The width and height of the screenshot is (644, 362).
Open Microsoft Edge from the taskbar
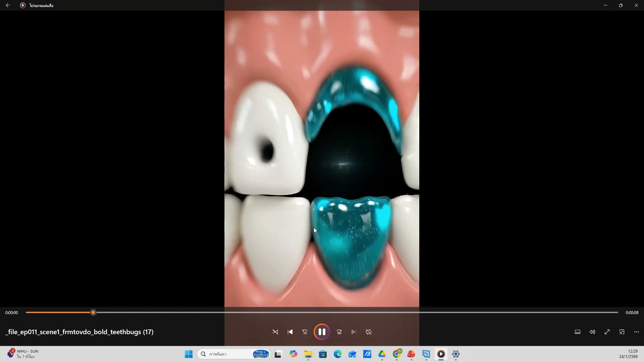point(337,354)
